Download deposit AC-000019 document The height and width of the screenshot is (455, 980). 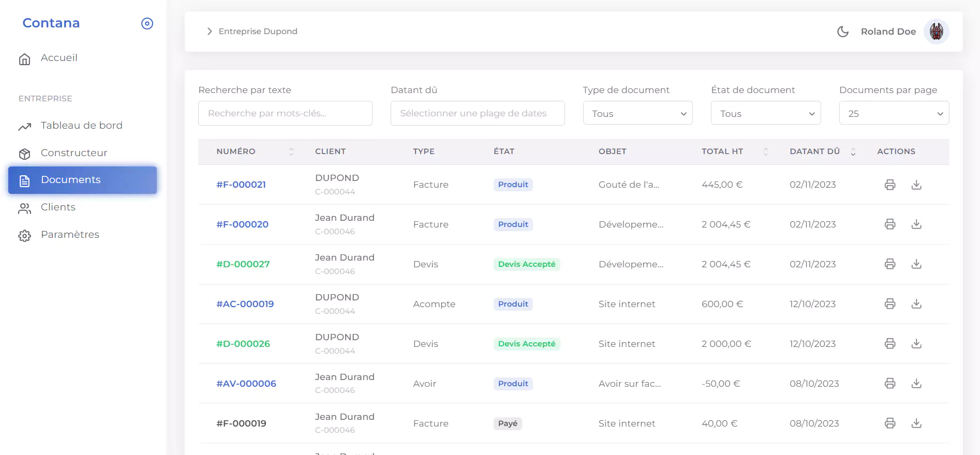[916, 304]
